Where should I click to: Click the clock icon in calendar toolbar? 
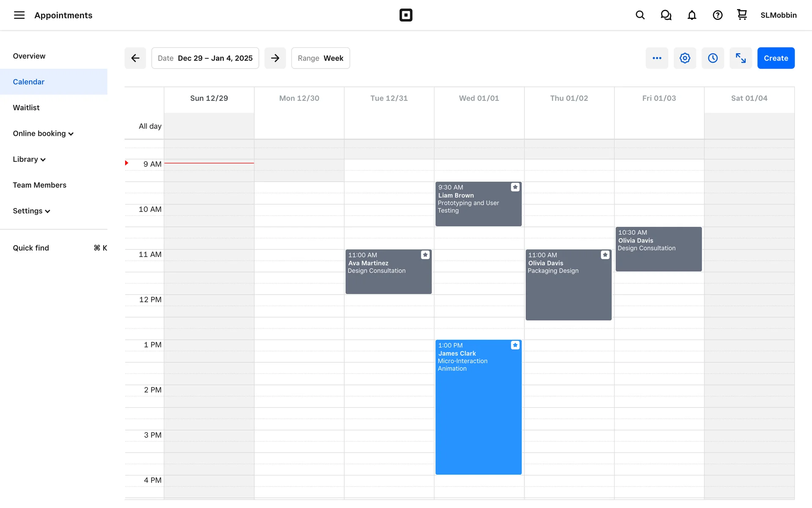(x=713, y=58)
